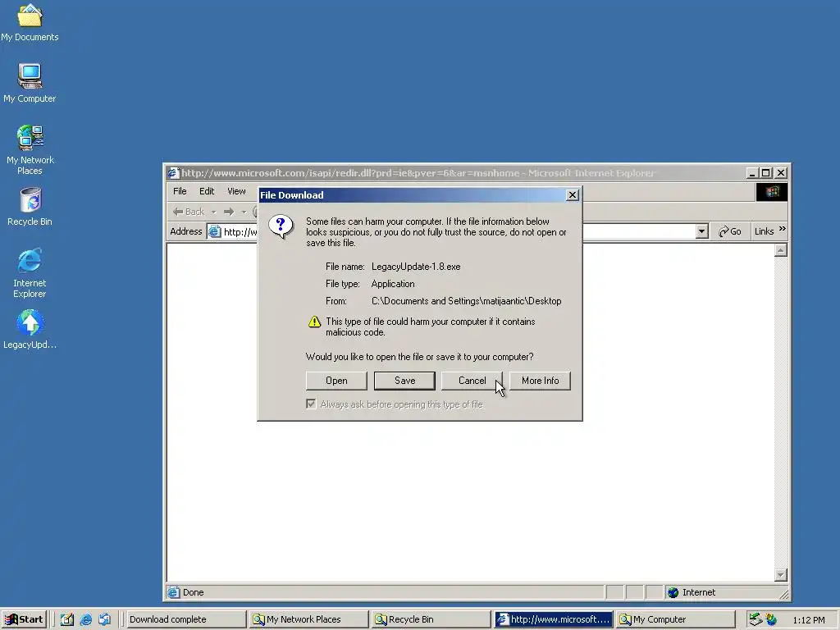Open the Edit menu in Internet Explorer
840x630 pixels.
point(207,191)
